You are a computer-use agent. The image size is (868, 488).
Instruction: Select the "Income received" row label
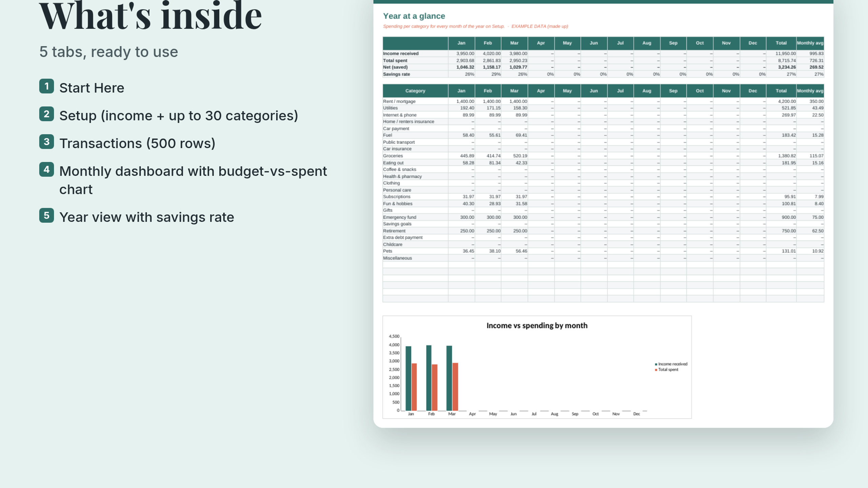(401, 54)
